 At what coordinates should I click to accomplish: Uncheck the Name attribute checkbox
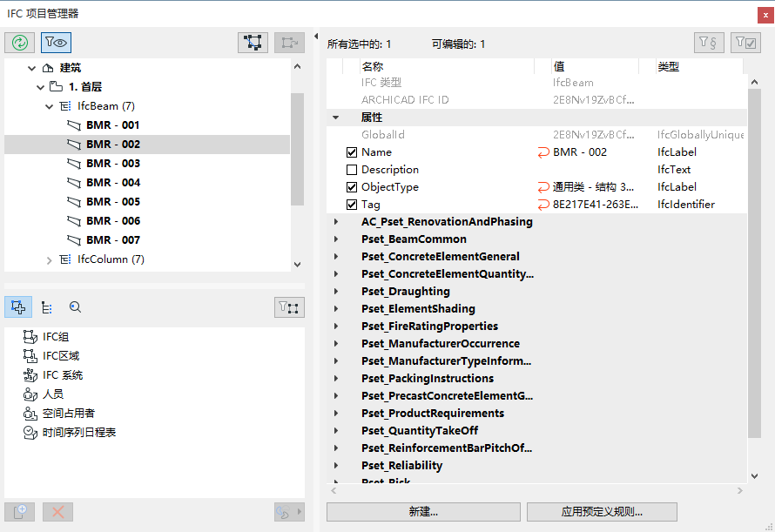352,152
